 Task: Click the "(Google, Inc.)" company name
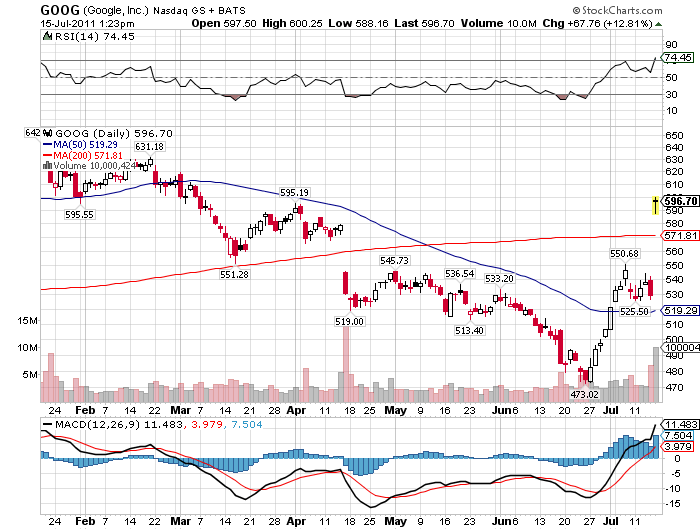pos(116,10)
